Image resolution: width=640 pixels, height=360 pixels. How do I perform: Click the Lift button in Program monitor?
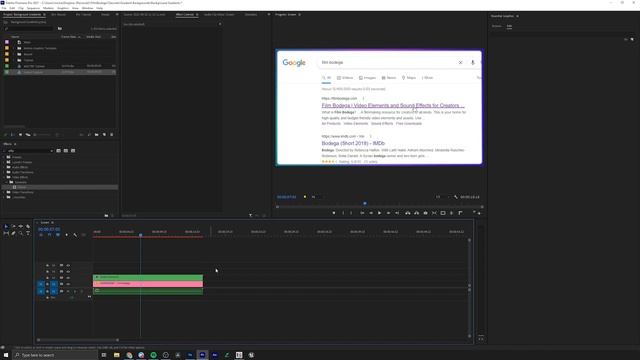407,213
